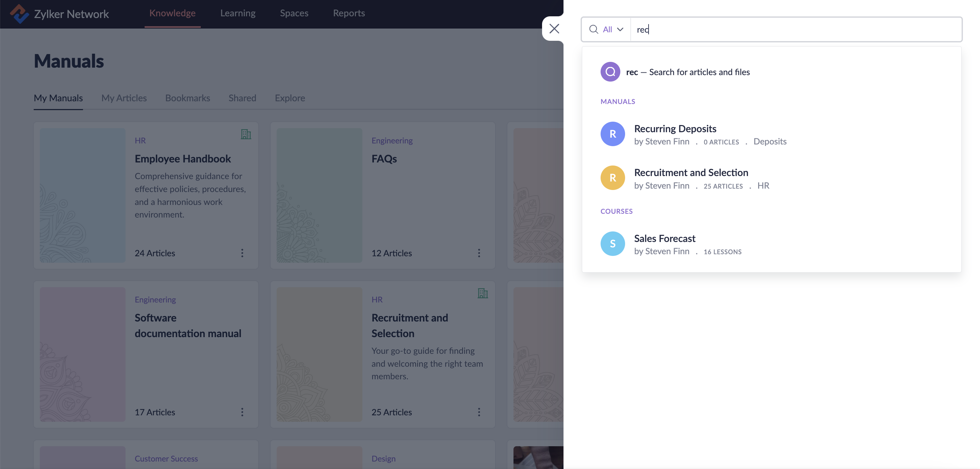Select the Explore tab
Image resolution: width=980 pixels, height=469 pixels.
290,98
